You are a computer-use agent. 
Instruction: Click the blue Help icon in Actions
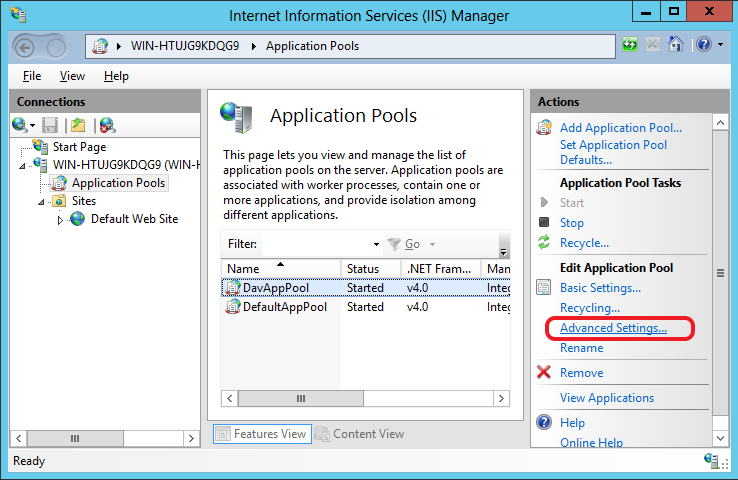click(x=544, y=422)
